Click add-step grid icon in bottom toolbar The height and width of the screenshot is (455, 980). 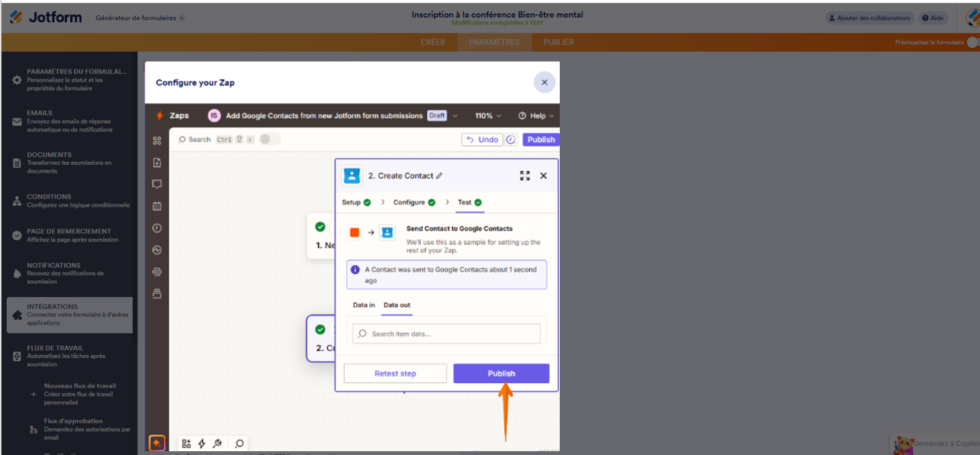187,444
